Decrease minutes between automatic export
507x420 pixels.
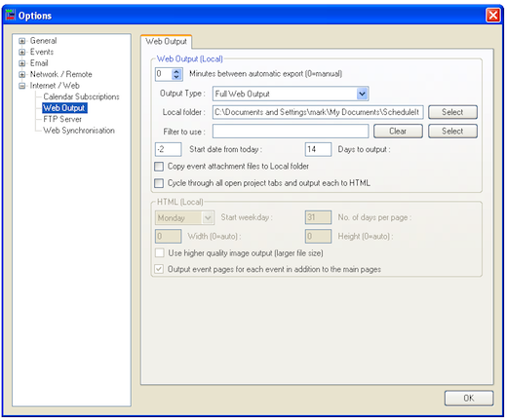(176, 77)
